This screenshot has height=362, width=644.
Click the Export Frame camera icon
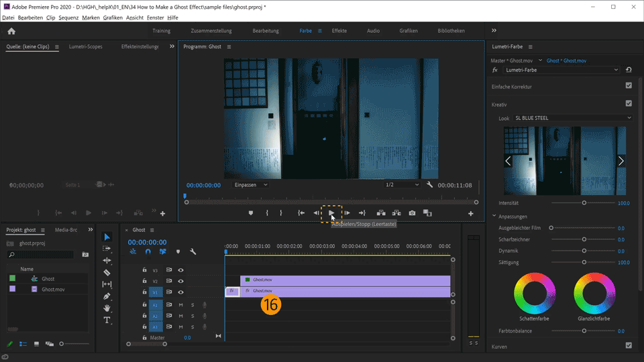pyautogui.click(x=412, y=213)
